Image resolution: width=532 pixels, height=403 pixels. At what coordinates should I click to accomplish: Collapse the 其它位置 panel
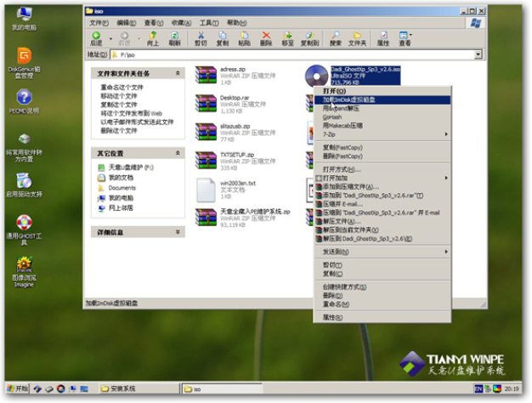[177, 153]
